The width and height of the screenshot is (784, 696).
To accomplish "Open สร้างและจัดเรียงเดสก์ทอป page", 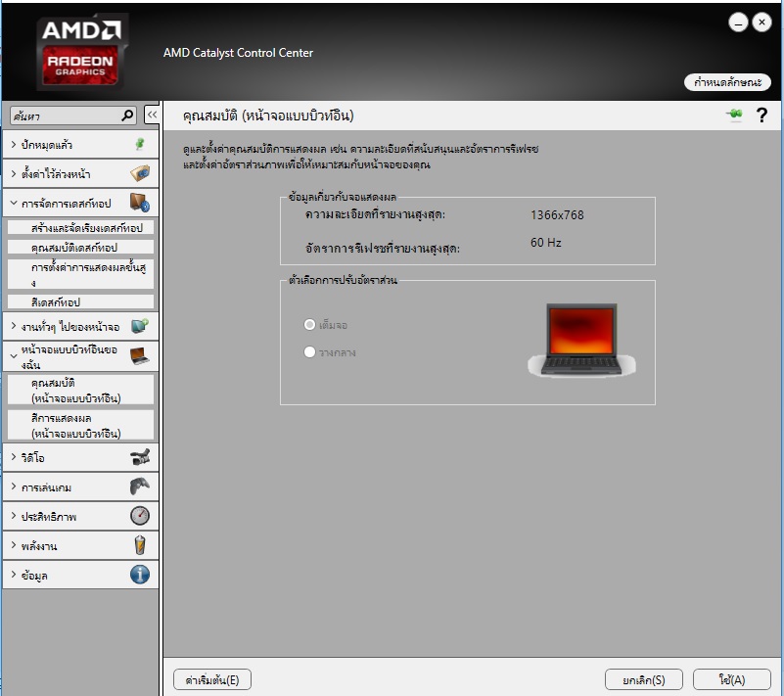I will [80, 227].
